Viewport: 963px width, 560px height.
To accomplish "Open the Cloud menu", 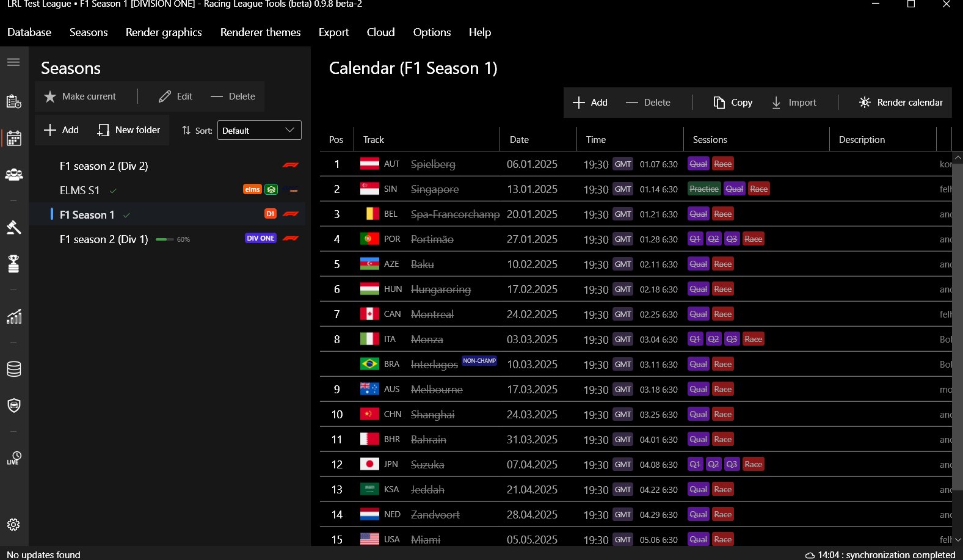I will 380,32.
